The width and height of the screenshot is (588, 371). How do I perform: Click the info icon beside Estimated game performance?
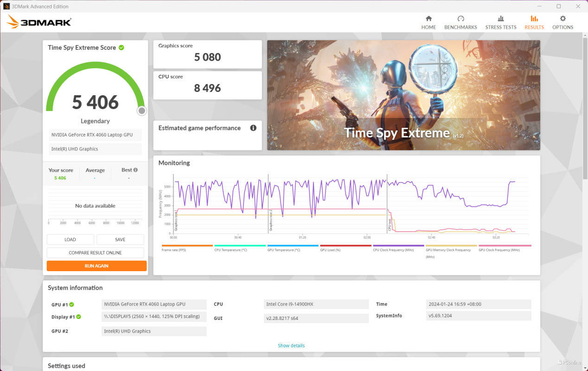click(x=253, y=128)
